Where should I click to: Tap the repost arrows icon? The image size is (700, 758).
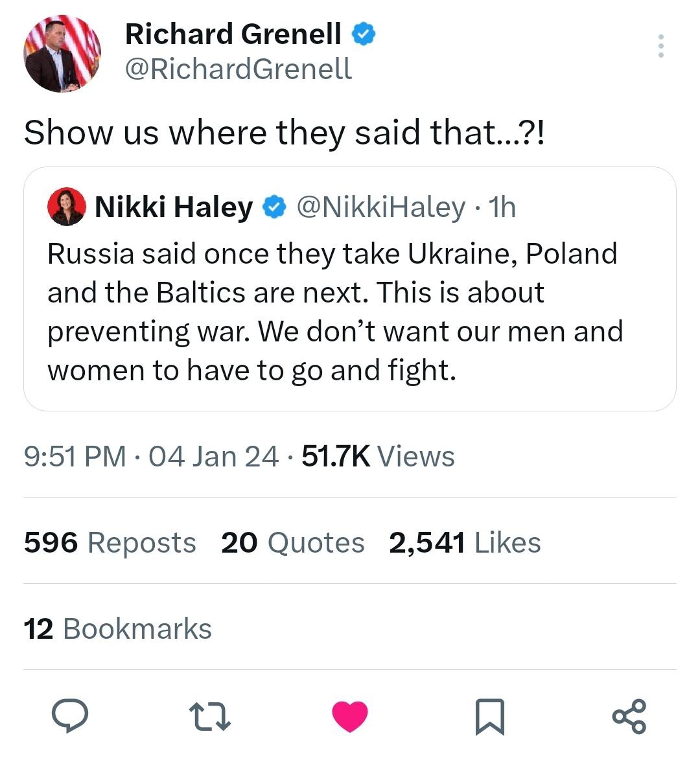(209, 717)
